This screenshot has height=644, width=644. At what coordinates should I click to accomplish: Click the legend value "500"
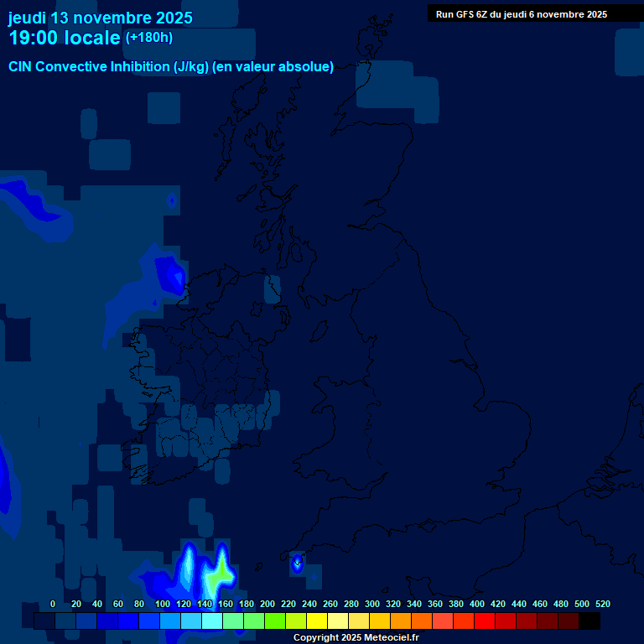coord(581,604)
